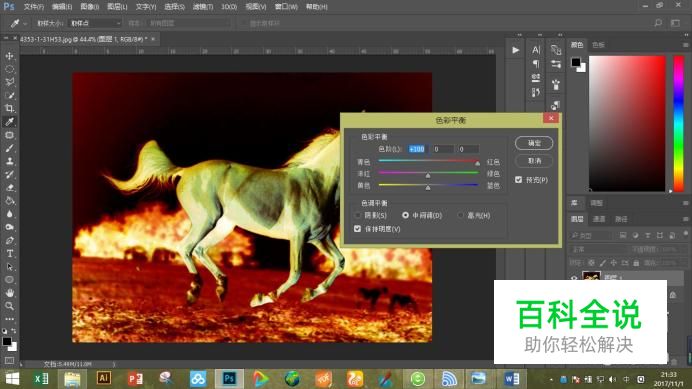Image resolution: width=692 pixels, height=389 pixels.
Task: Click the second color level input field
Action: pos(443,149)
